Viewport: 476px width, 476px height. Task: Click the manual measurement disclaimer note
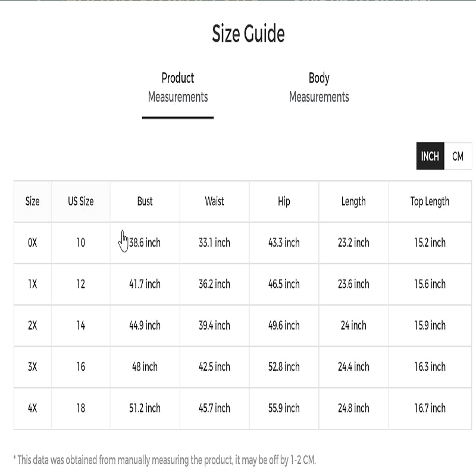click(165, 460)
